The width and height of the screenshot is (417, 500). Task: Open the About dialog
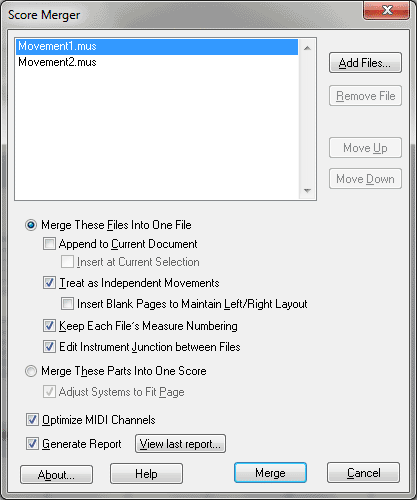click(x=56, y=474)
